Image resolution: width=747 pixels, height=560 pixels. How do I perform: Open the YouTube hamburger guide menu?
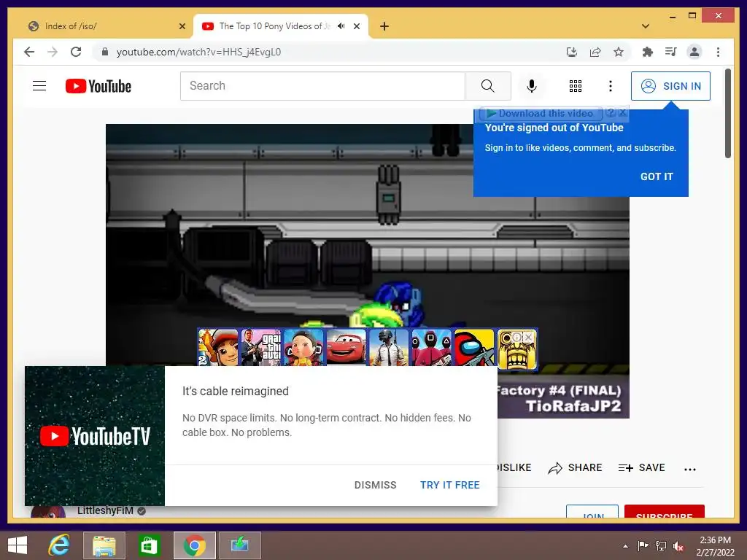(x=39, y=86)
